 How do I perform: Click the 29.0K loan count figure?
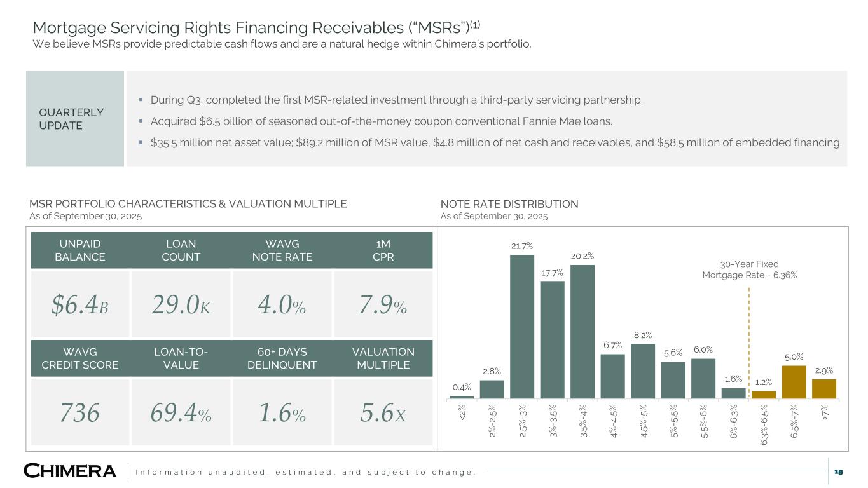tap(181, 306)
